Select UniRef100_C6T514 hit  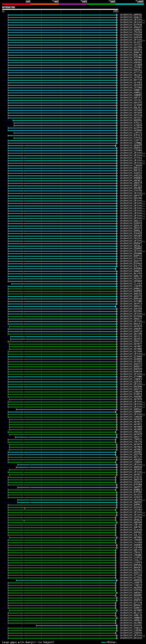(x=131, y=77)
